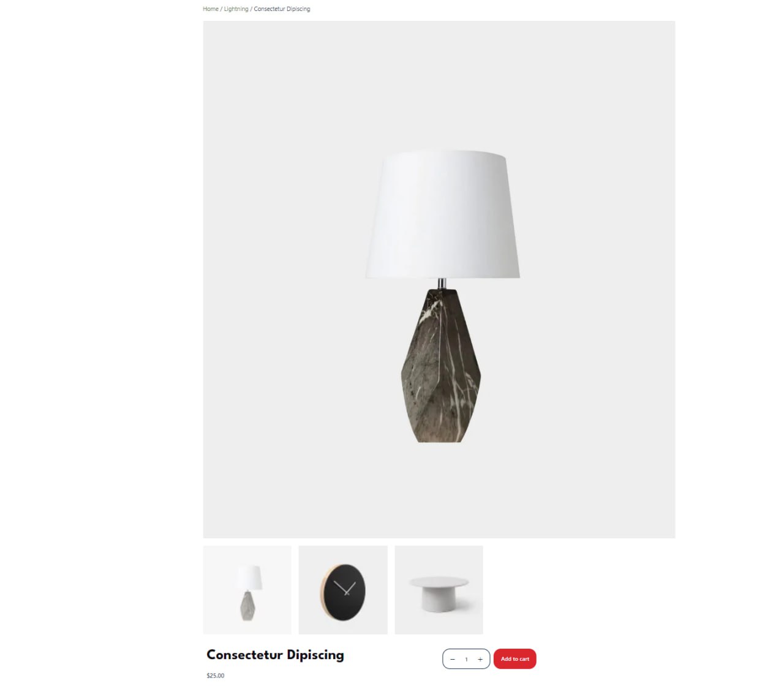Image resolution: width=784 pixels, height=686 pixels.
Task: Click the $25.00 price label
Action: coord(216,676)
